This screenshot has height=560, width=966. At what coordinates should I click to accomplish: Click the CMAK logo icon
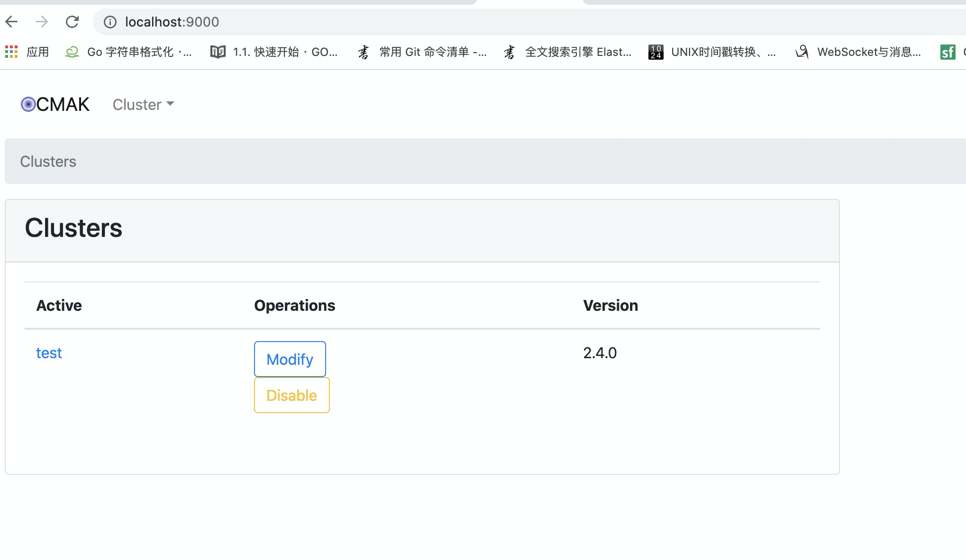tap(27, 104)
